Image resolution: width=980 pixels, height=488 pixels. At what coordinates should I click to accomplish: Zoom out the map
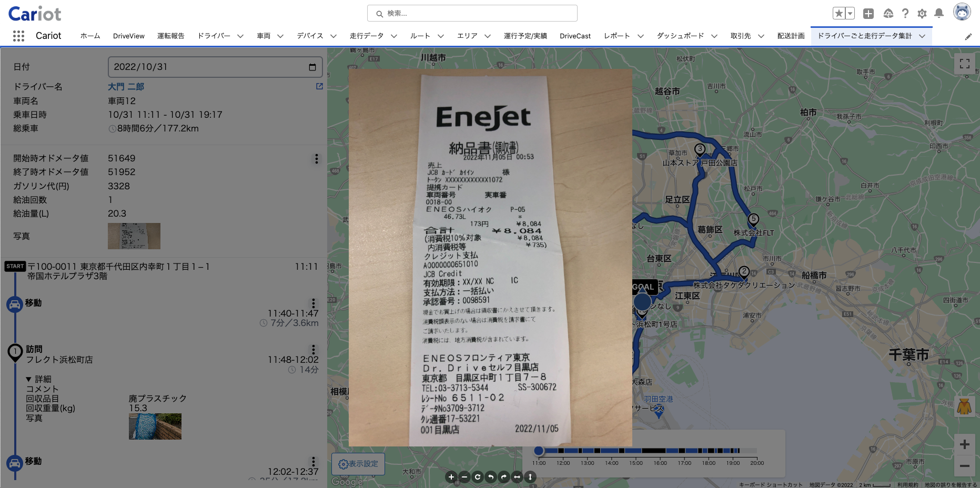coord(965,466)
